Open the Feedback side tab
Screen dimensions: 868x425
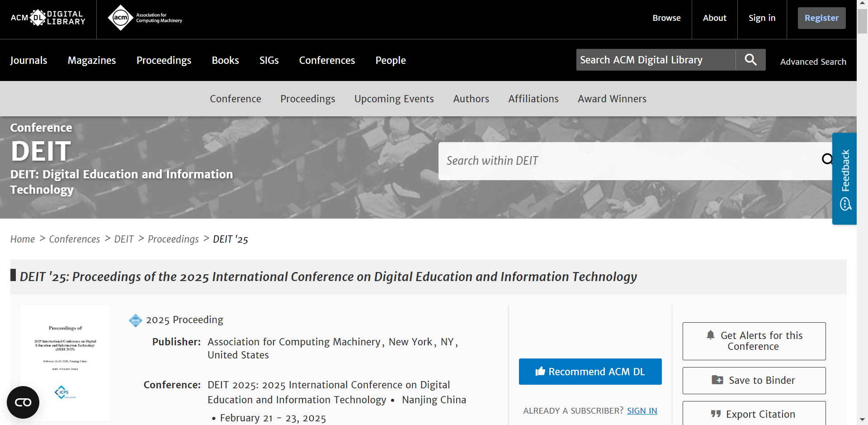click(844, 179)
